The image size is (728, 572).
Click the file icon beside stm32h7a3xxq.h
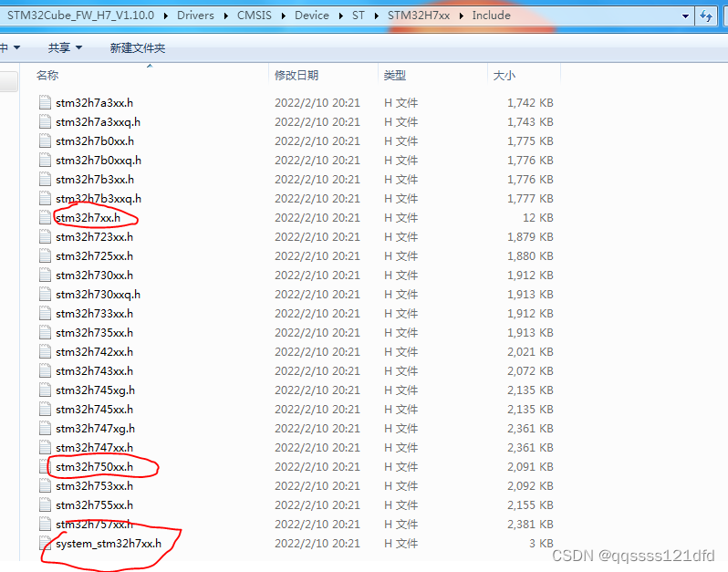tap(45, 121)
